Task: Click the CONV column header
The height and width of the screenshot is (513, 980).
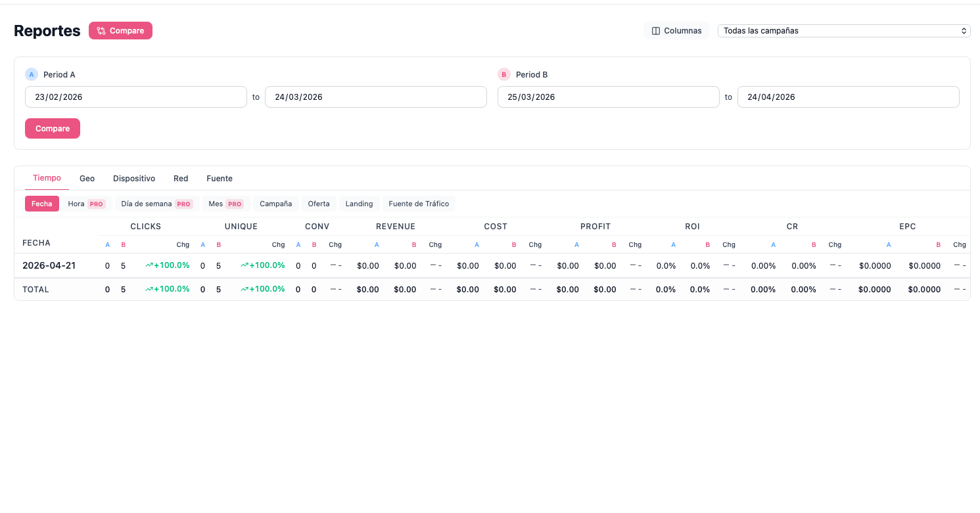Action: [x=317, y=227]
